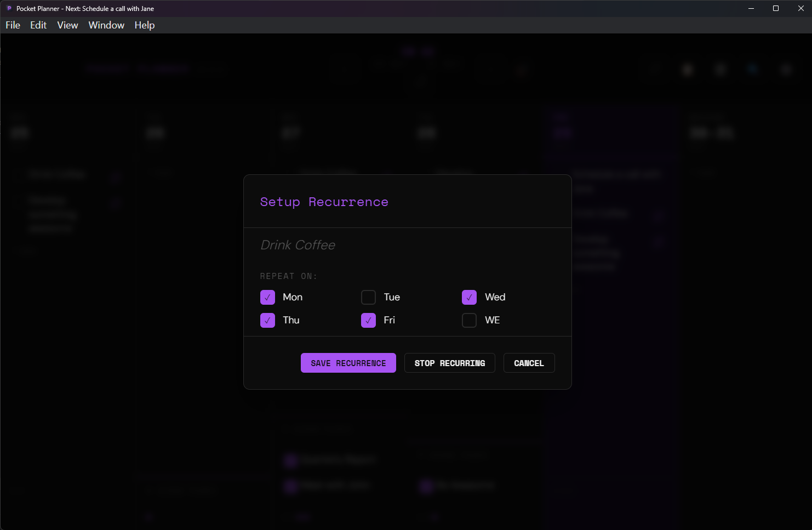812x530 pixels.
Task: Click the REPEAT ON: label
Action: pyautogui.click(x=289, y=276)
